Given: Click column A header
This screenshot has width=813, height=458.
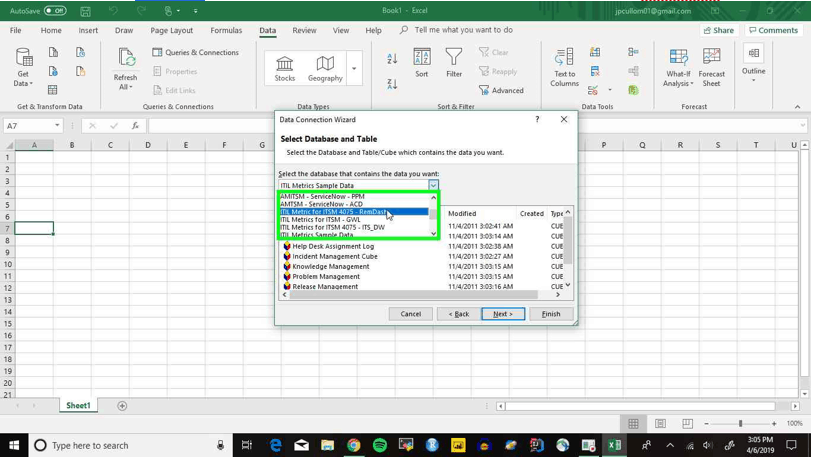Looking at the screenshot, I should tap(34, 145).
